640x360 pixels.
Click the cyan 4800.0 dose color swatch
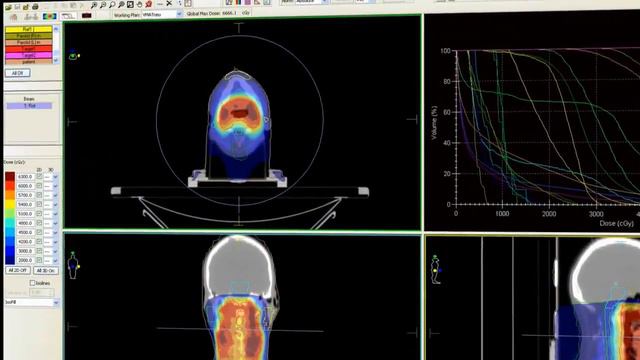click(x=10, y=223)
